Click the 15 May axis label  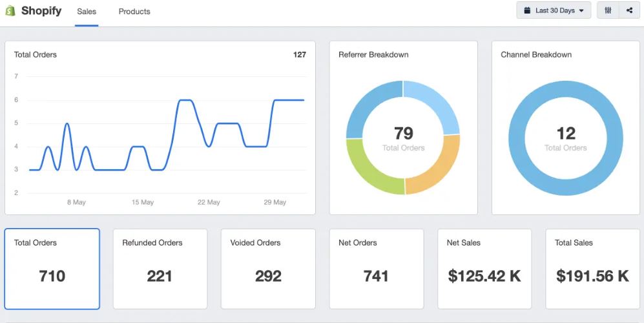143,202
